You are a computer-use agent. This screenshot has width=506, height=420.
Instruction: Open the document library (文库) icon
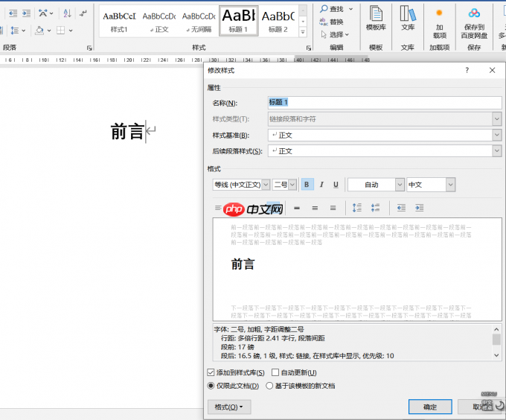pos(408,18)
